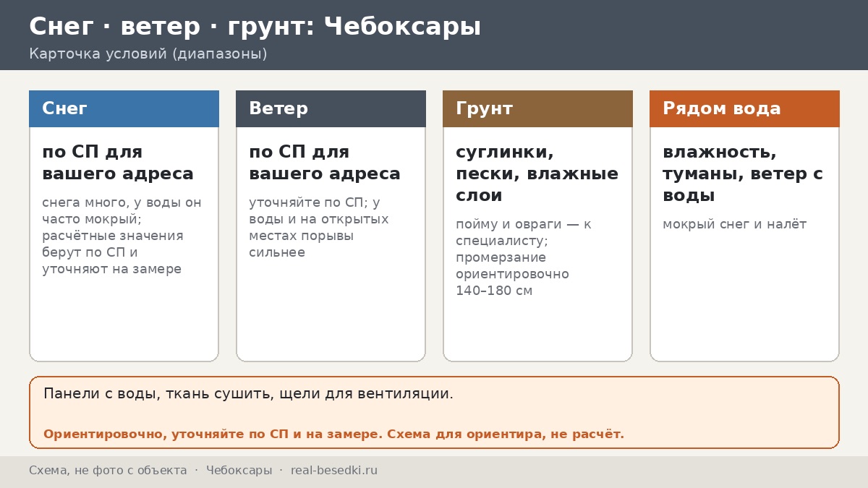This screenshot has width=868, height=488.
Task: Click the description starting 'уточняйте по СП; у воды'
Action: pyautogui.click(x=319, y=227)
